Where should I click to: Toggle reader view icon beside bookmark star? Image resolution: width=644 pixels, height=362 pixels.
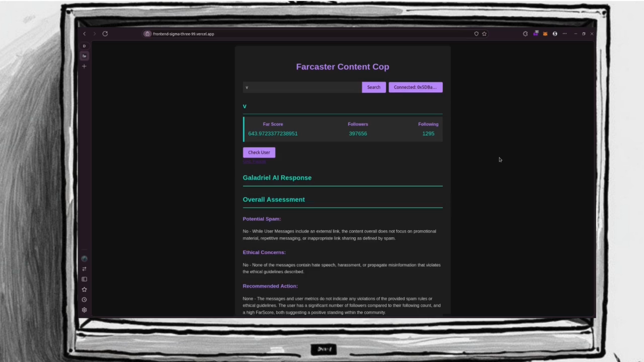pyautogui.click(x=476, y=34)
